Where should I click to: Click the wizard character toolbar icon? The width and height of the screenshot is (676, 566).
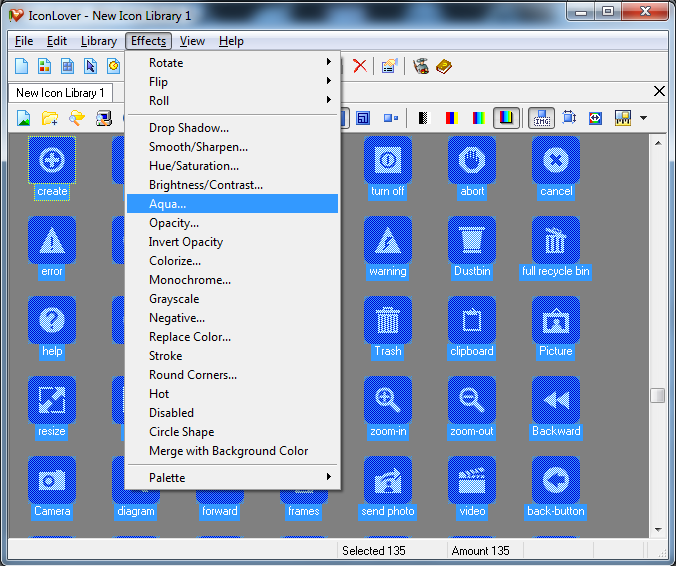(x=421, y=66)
